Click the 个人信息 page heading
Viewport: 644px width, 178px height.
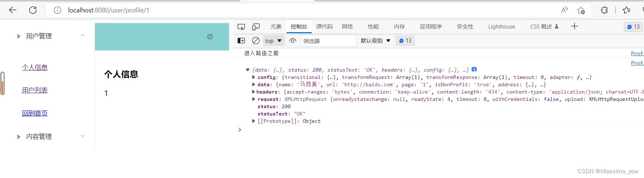121,75
